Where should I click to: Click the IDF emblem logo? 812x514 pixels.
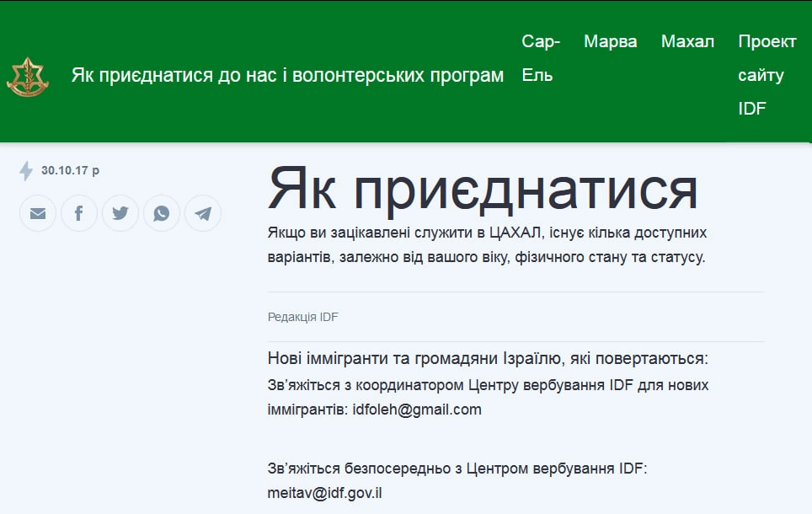coord(28,77)
